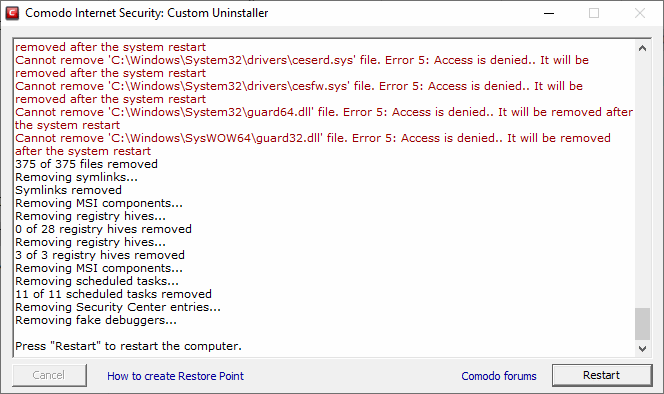The width and height of the screenshot is (664, 394).
Task: Click the empty scrollbar track above the thumb
Action: coord(642,181)
